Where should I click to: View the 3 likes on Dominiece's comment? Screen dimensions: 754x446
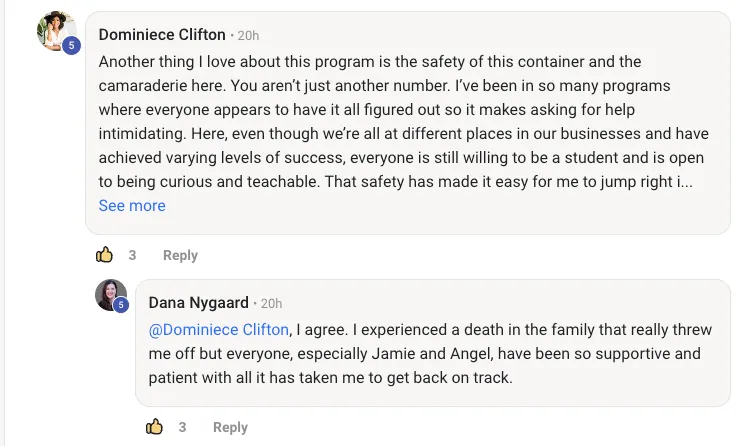click(x=132, y=255)
